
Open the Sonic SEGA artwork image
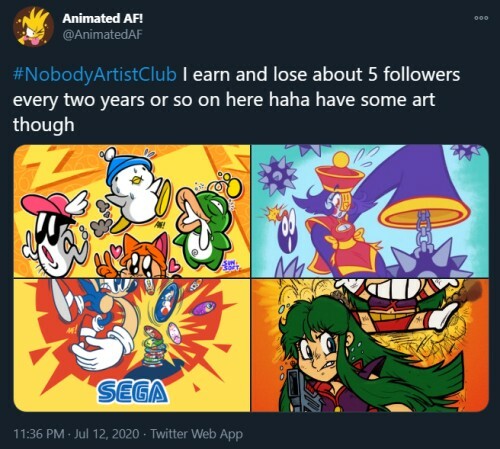(132, 345)
